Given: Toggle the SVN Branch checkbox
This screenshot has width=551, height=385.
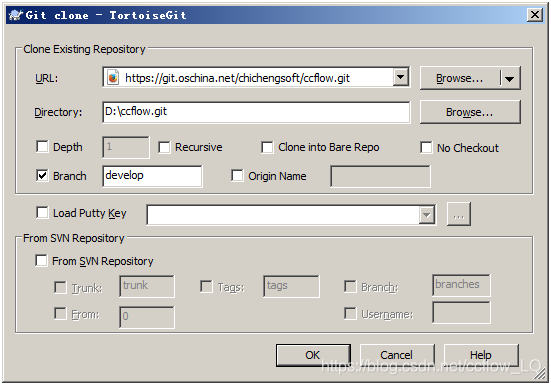Looking at the screenshot, I should (350, 286).
